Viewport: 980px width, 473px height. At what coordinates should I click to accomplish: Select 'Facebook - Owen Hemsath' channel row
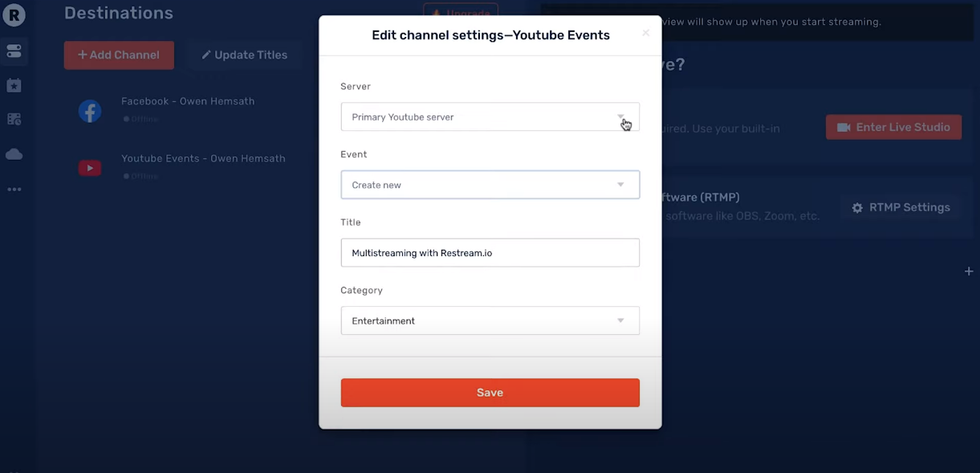tap(189, 110)
